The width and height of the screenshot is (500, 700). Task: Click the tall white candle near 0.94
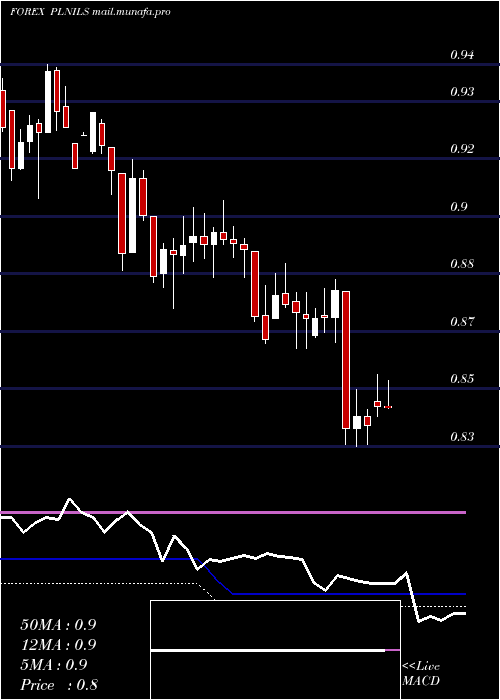tap(48, 101)
